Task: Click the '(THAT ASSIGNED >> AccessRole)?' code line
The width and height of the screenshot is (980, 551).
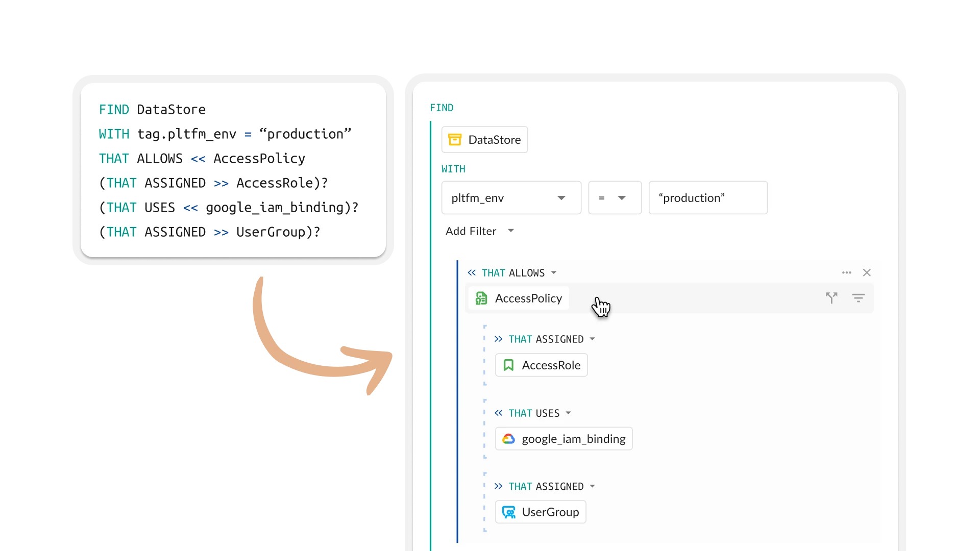Action: pyautogui.click(x=213, y=183)
